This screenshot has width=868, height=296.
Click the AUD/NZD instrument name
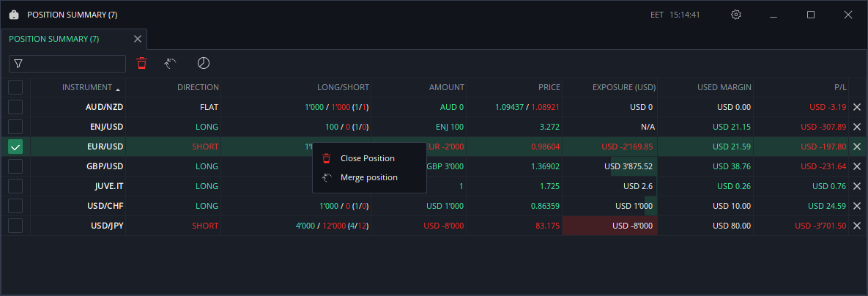[x=104, y=107]
